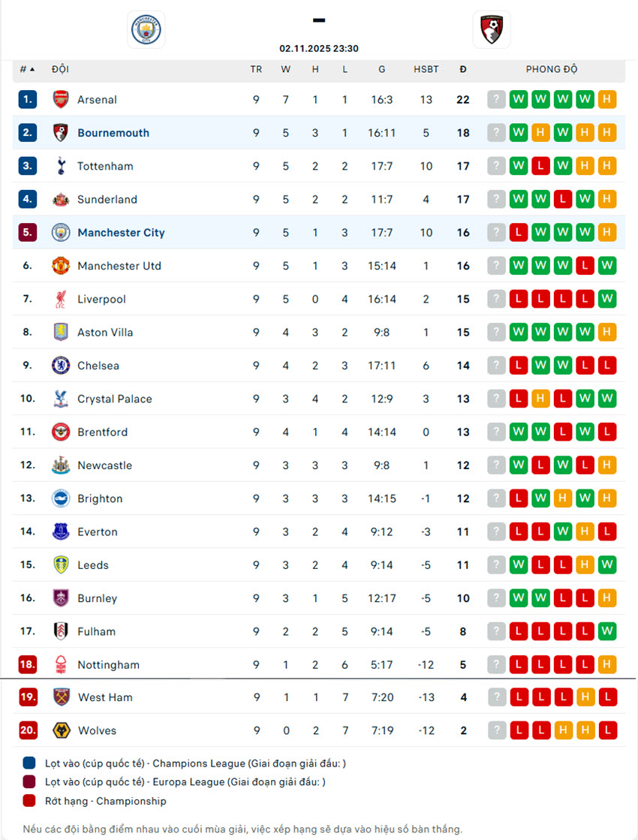This screenshot has width=638, height=840.
Task: Click the Liverpool club crest
Action: click(x=61, y=299)
